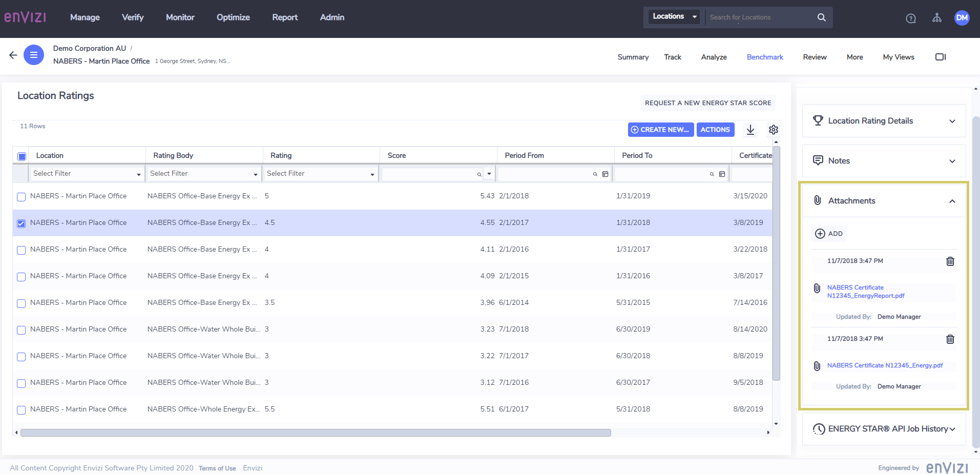Screen dimensions: 980x474
Task: Open NABERS Certificate N12345_EnergyReport.pdf link
Action: [866, 292]
